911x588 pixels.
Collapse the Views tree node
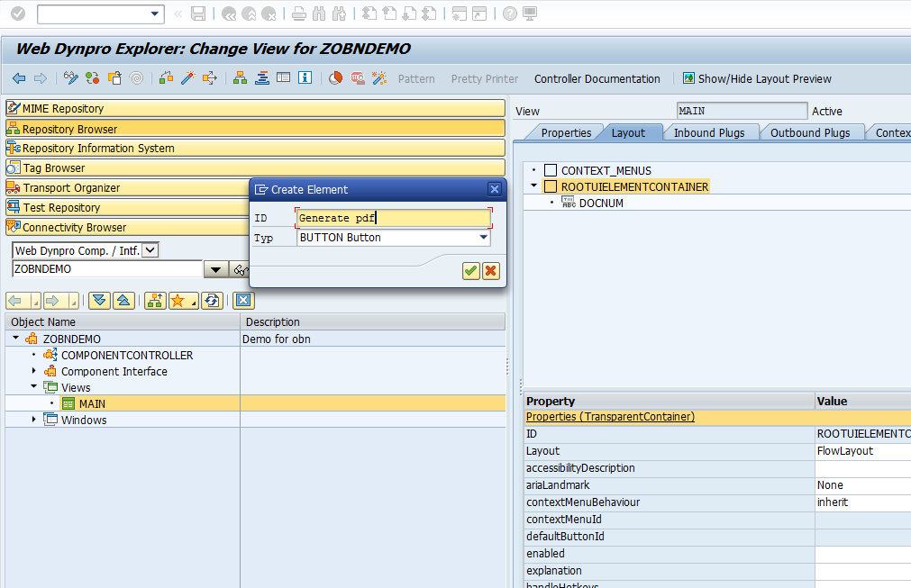pyautogui.click(x=33, y=386)
